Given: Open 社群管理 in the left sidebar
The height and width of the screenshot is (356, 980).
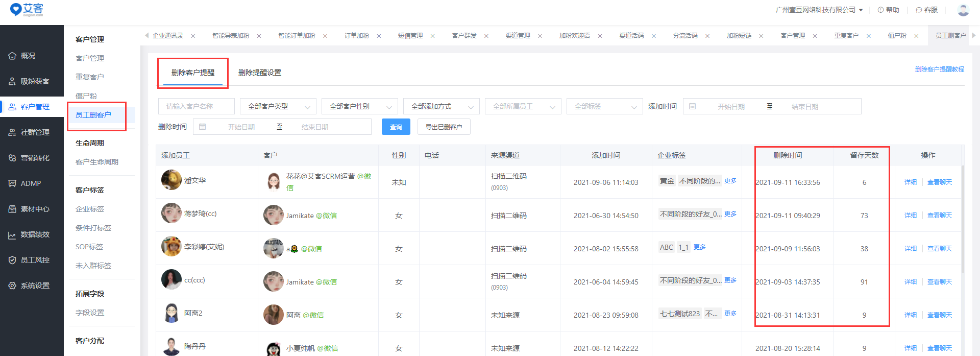Looking at the screenshot, I should point(35,132).
